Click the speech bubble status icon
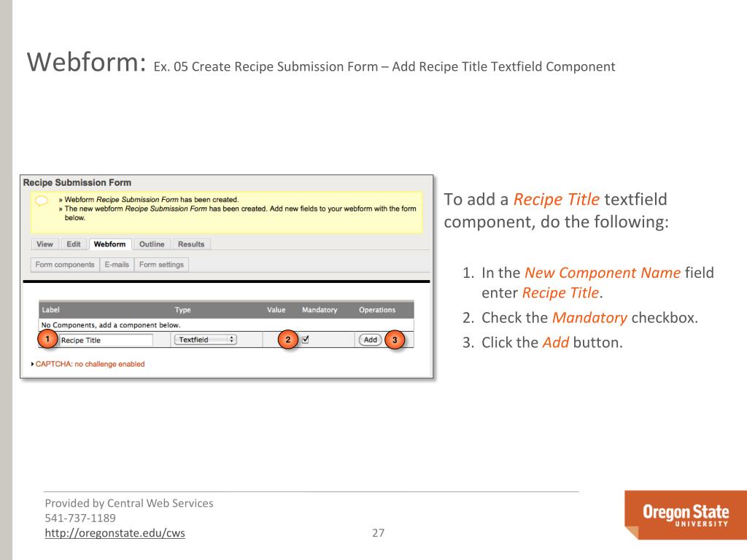 pos(42,201)
